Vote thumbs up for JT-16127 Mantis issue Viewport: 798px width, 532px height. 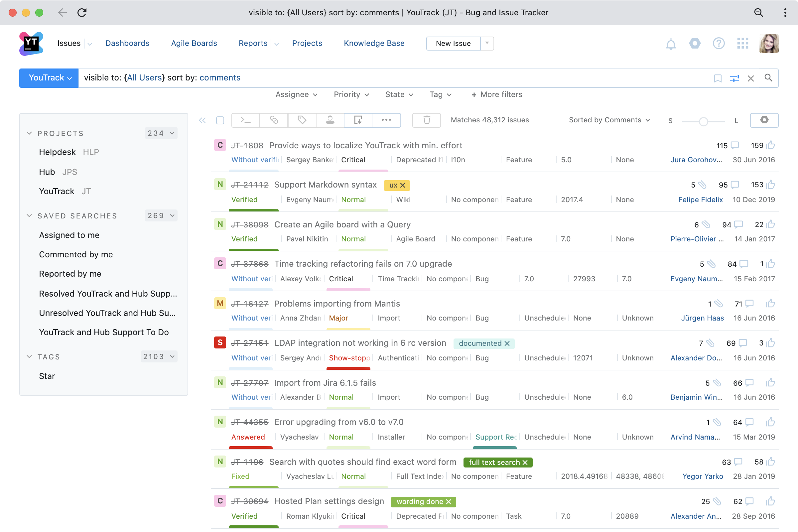point(770,303)
